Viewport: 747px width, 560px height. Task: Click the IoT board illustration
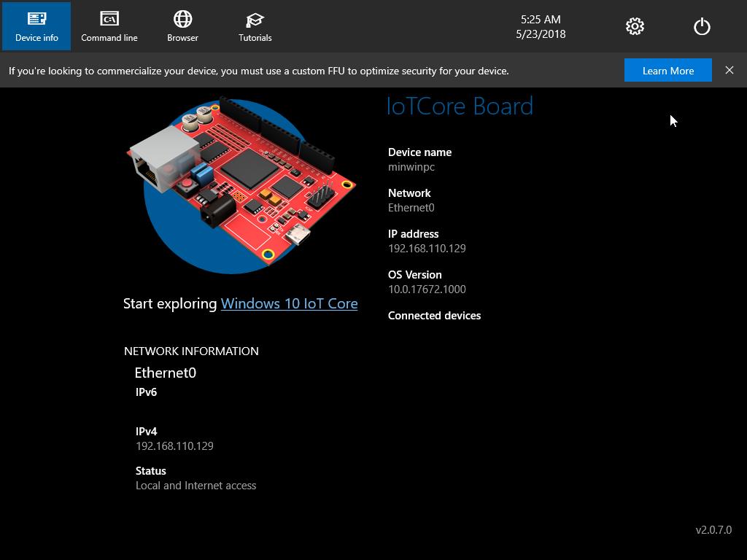tap(241, 184)
